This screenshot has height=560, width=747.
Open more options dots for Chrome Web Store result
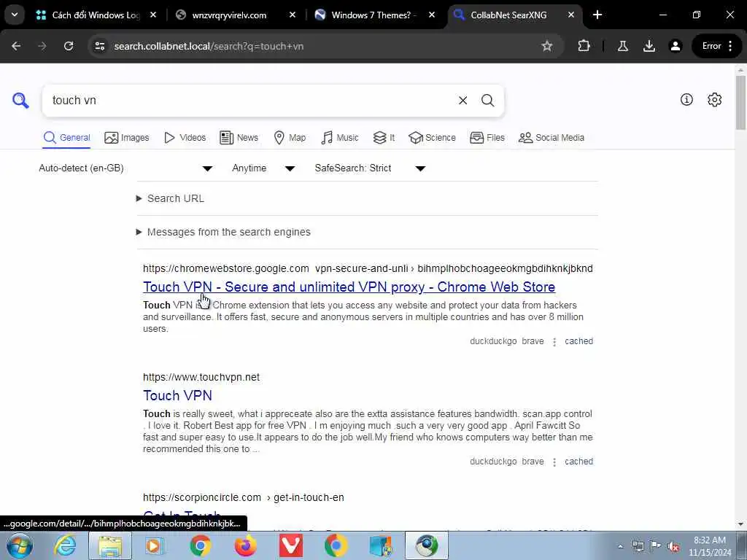coord(554,342)
